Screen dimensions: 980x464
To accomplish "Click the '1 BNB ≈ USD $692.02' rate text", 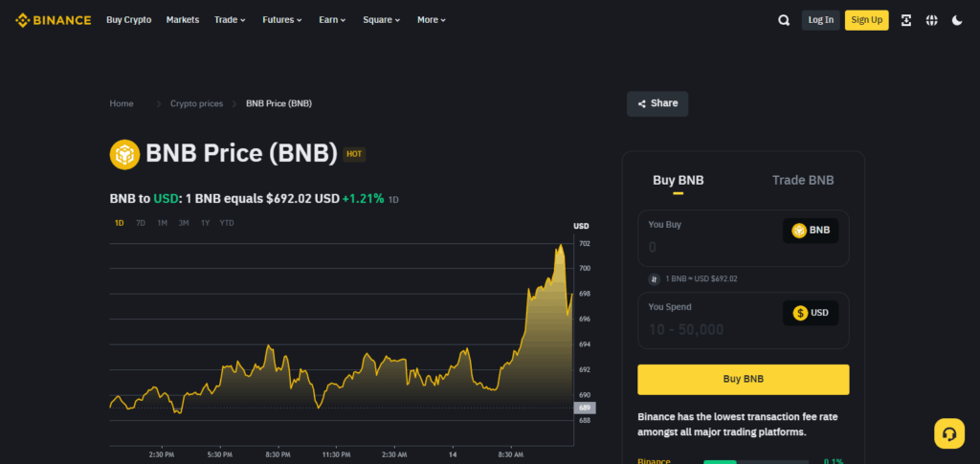I will coord(702,279).
